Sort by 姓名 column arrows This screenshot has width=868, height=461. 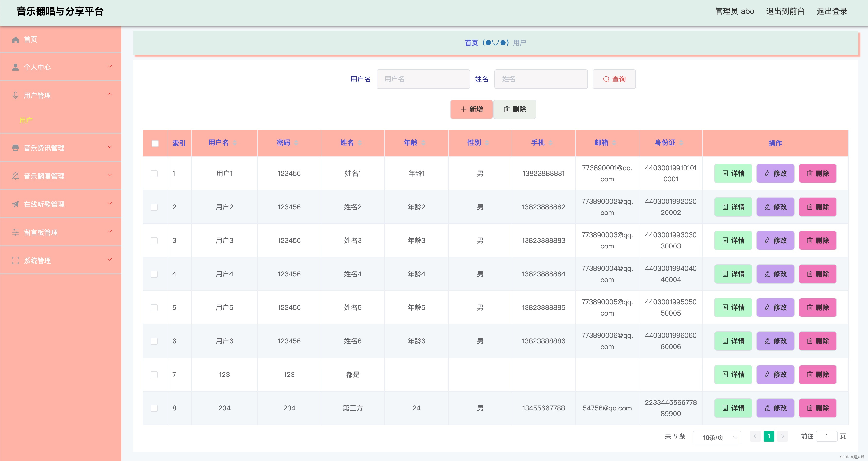pos(360,143)
